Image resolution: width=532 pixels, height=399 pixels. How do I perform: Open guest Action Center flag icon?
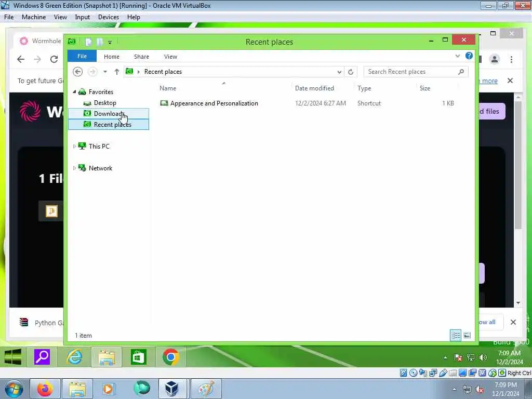point(458,357)
